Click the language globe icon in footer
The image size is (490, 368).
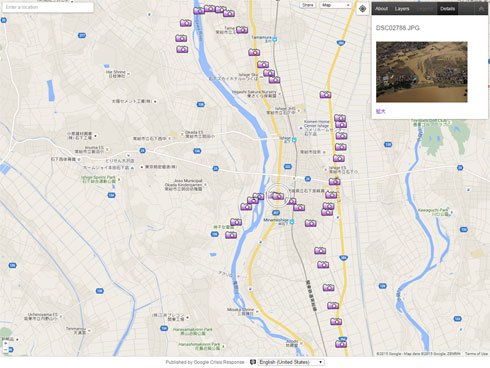click(x=253, y=362)
